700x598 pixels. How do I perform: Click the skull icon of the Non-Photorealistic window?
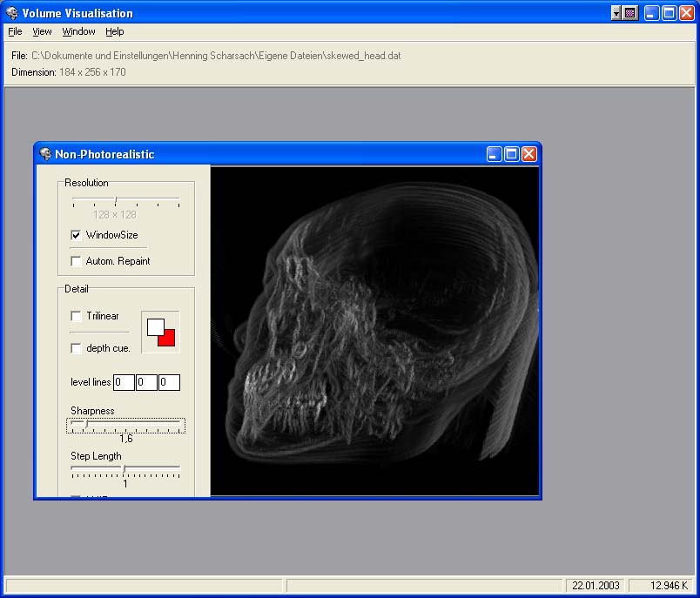[46, 154]
